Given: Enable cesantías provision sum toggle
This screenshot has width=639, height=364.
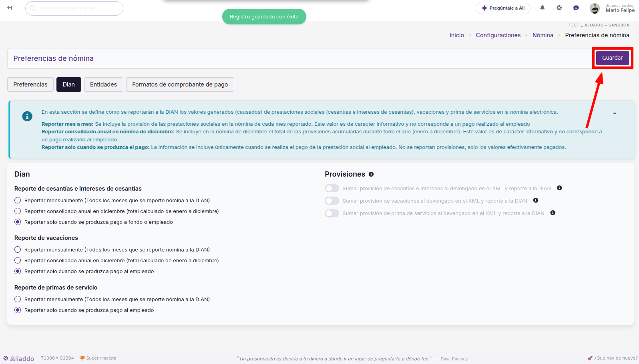Looking at the screenshot, I should [332, 189].
